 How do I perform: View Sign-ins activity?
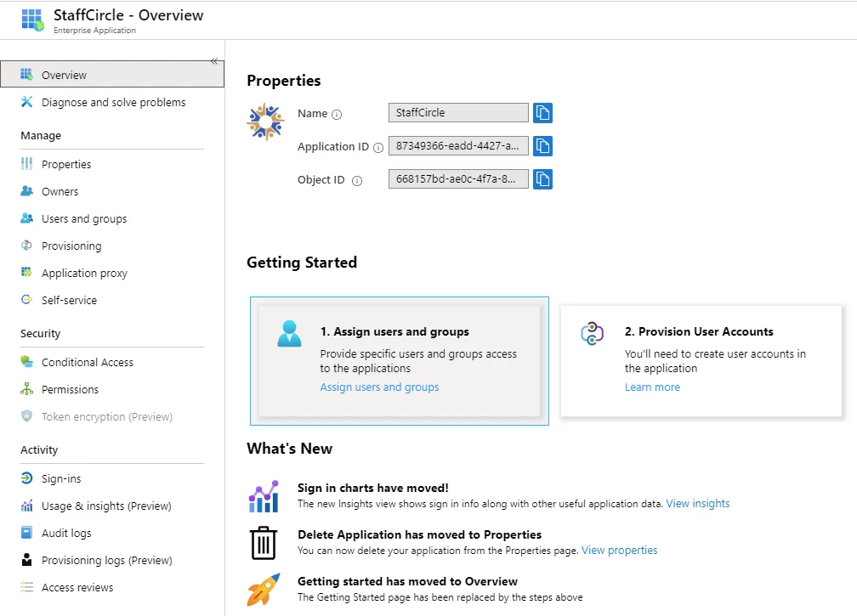61,478
